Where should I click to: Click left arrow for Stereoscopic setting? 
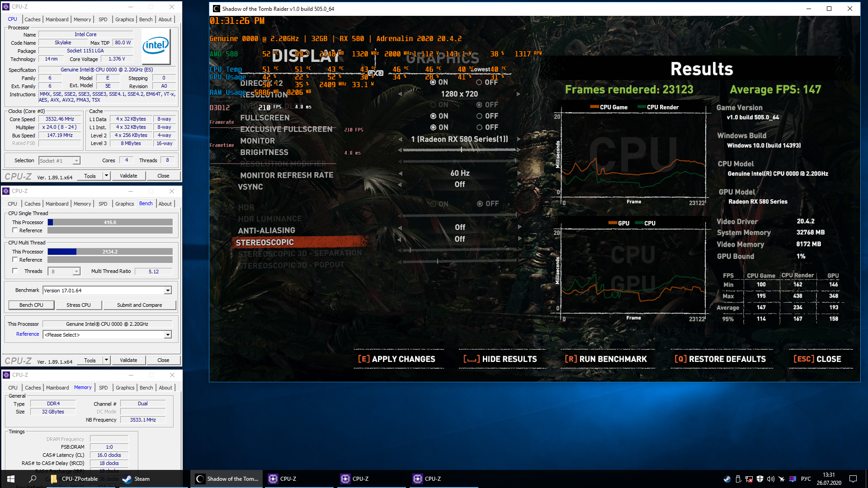[x=400, y=239]
